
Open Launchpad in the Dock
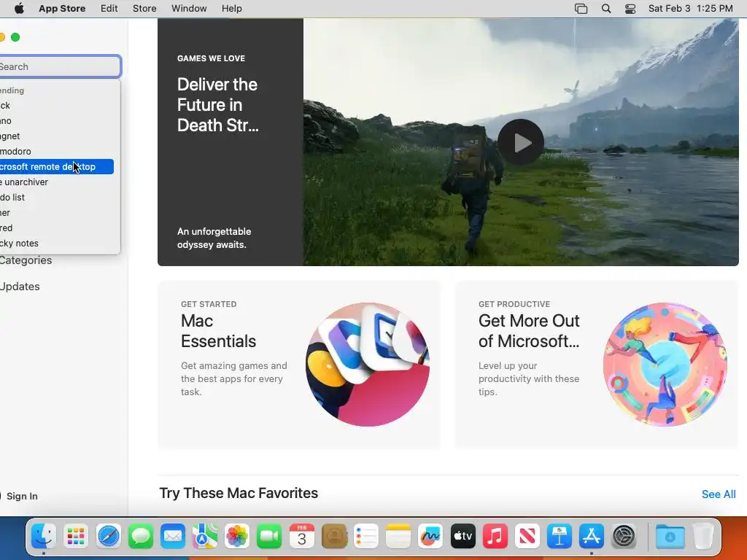coord(76,537)
